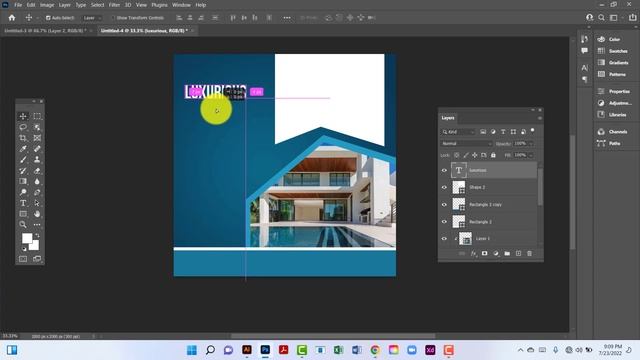Create a new layer

518,253
